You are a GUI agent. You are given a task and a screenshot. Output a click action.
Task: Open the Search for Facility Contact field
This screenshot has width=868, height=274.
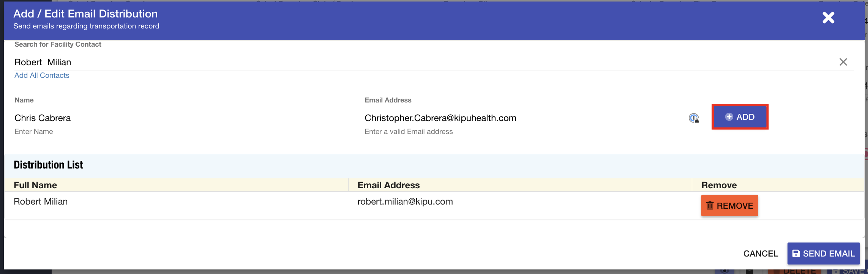tap(418, 62)
